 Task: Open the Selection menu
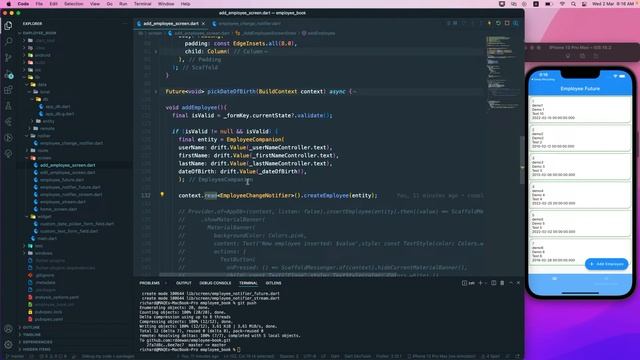click(74, 4)
